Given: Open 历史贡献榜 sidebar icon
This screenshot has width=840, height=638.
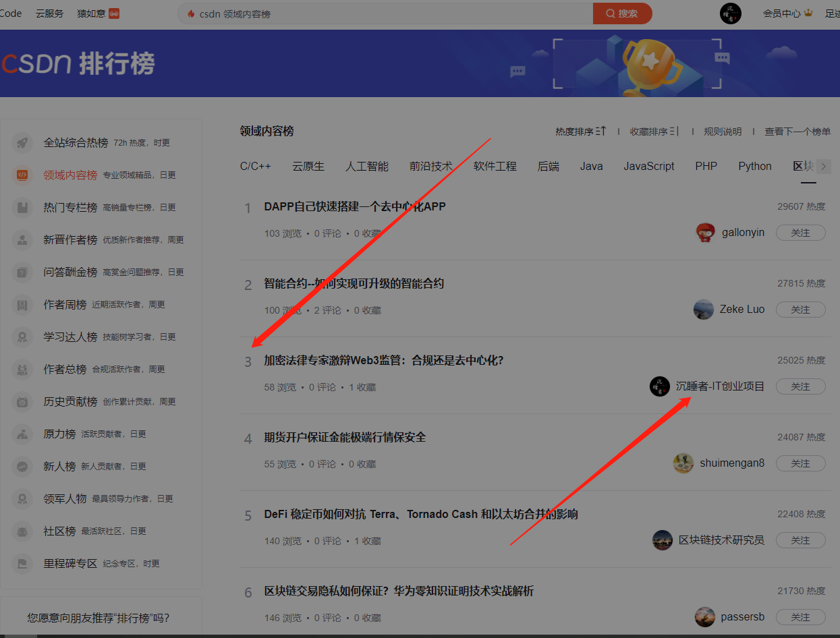Looking at the screenshot, I should click(x=22, y=402).
